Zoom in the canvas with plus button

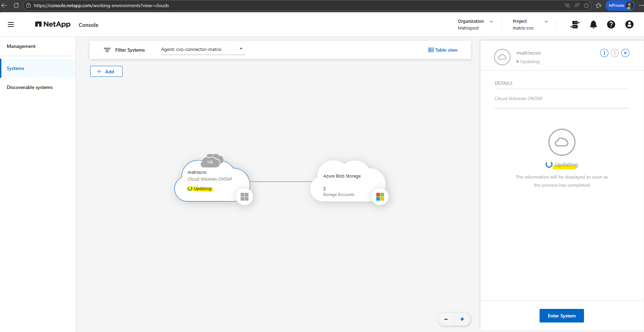pyautogui.click(x=462, y=319)
